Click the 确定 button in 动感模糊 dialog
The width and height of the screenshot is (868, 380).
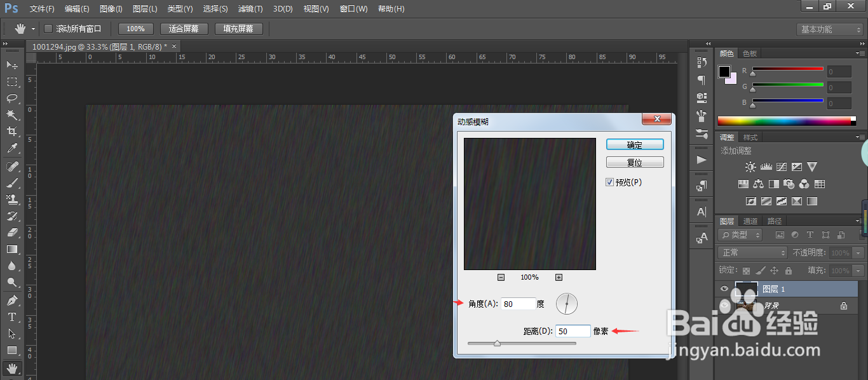pyautogui.click(x=635, y=144)
